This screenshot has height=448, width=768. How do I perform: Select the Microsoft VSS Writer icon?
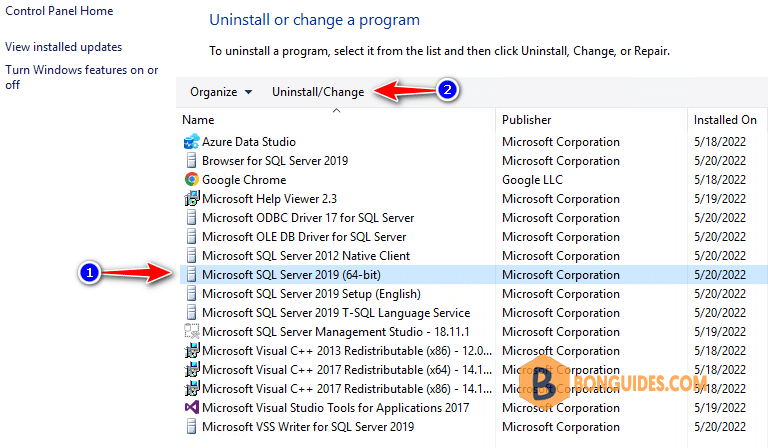coord(192,426)
